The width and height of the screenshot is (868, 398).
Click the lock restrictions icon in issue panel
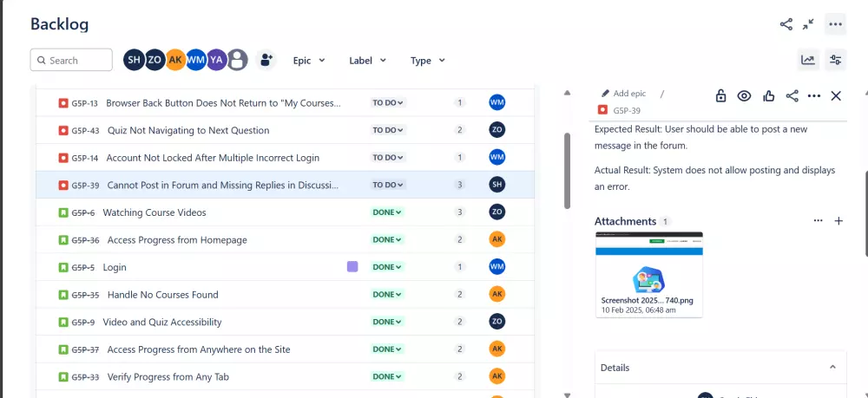[720, 95]
